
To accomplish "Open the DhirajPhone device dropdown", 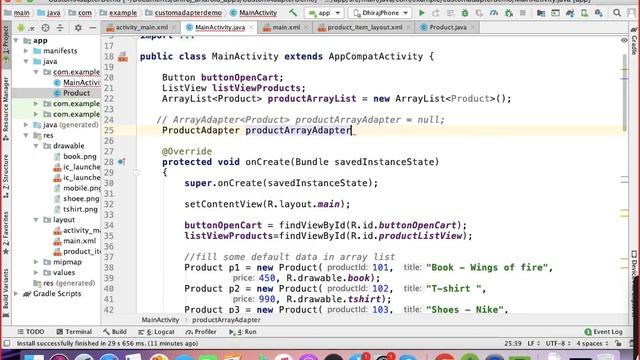I will pos(380,13).
